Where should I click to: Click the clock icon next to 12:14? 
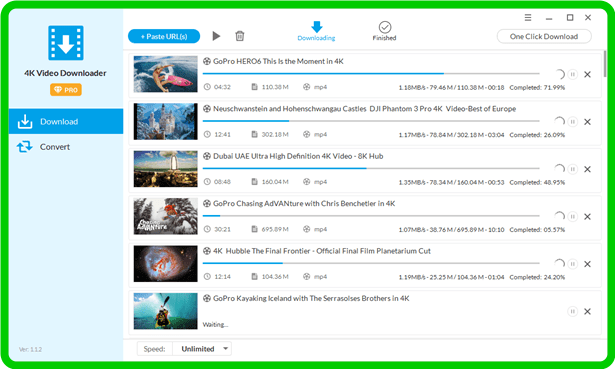coord(207,277)
